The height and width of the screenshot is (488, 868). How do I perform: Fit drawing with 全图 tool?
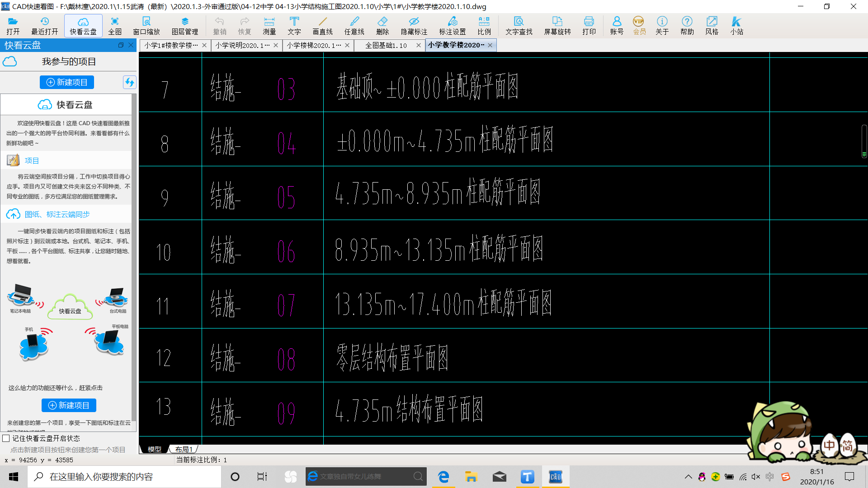(115, 26)
